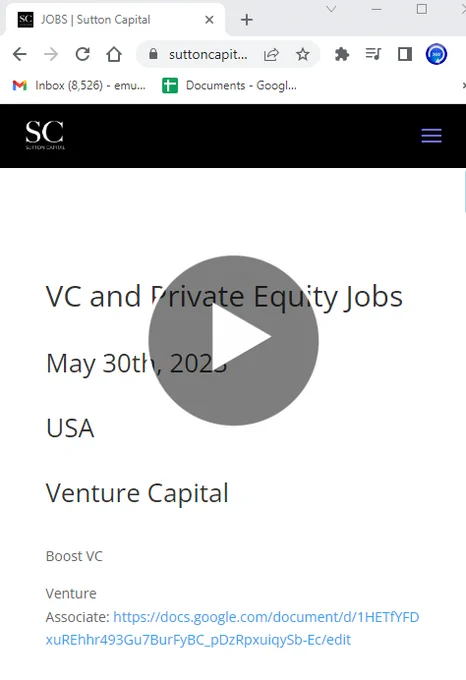Open the media control playlist icon
The image size is (466, 680).
tap(373, 54)
